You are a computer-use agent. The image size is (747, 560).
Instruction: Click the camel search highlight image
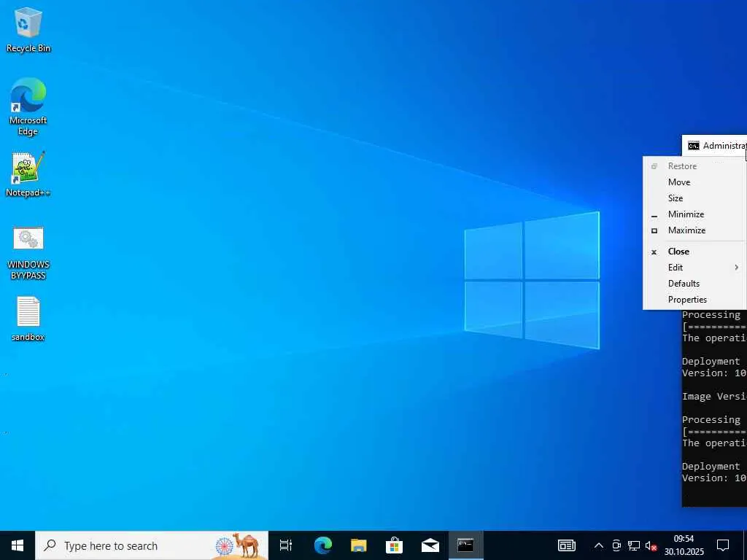tap(238, 545)
